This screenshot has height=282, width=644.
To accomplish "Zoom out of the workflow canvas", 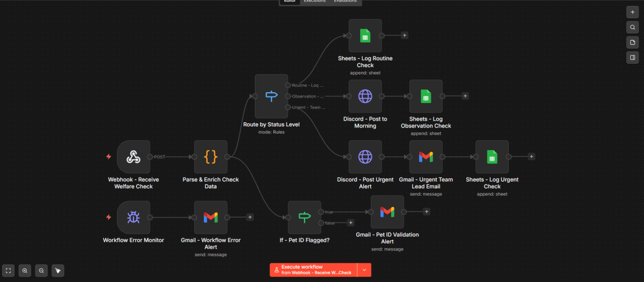I will (x=41, y=271).
